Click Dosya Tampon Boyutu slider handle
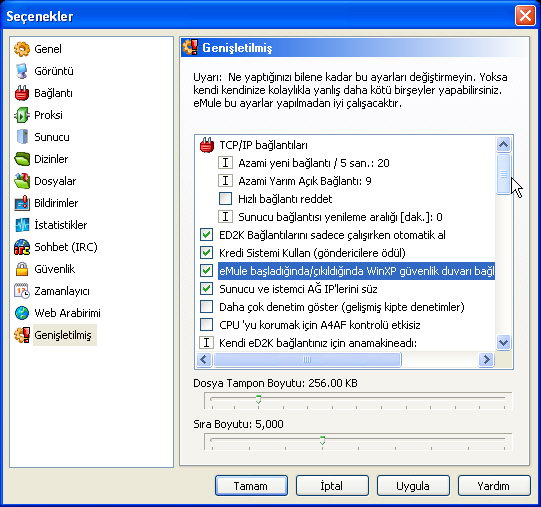541x507 pixels. point(258,399)
